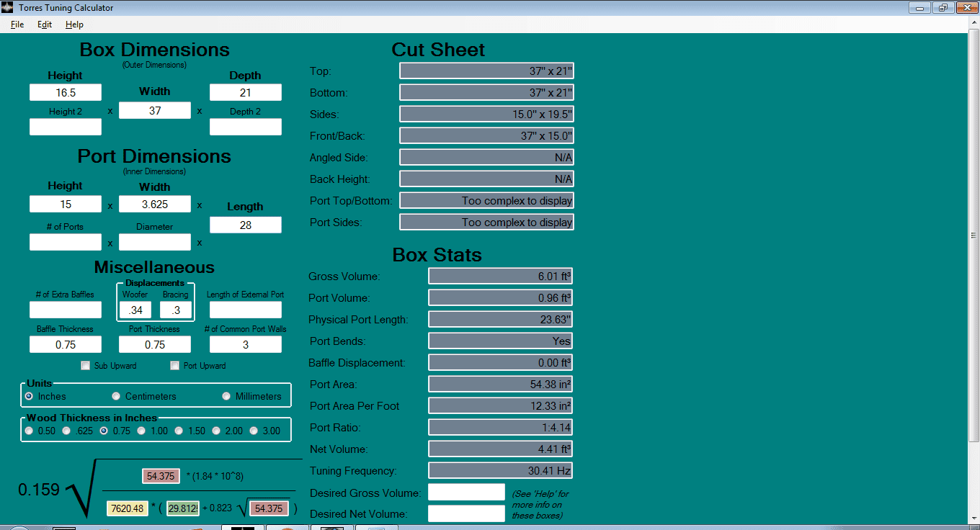This screenshot has width=980, height=530.
Task: Click the 54.375 box under the inner square root
Action: coord(269,508)
